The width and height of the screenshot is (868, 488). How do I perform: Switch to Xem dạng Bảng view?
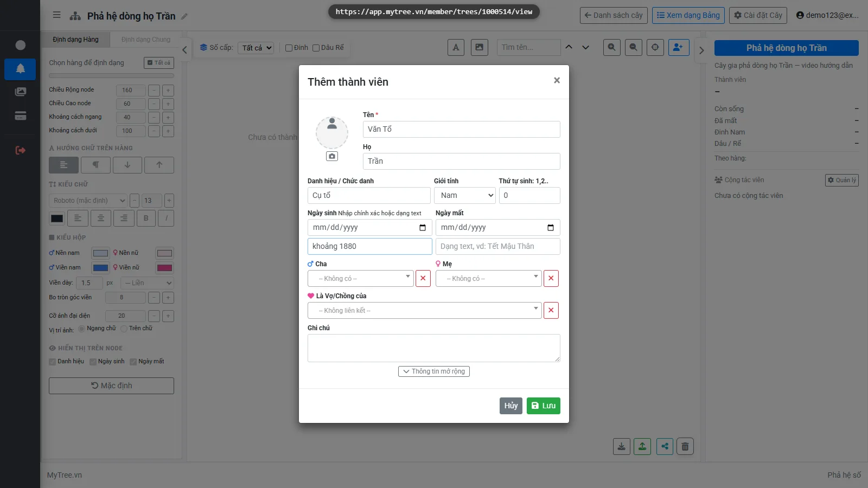coord(688,15)
